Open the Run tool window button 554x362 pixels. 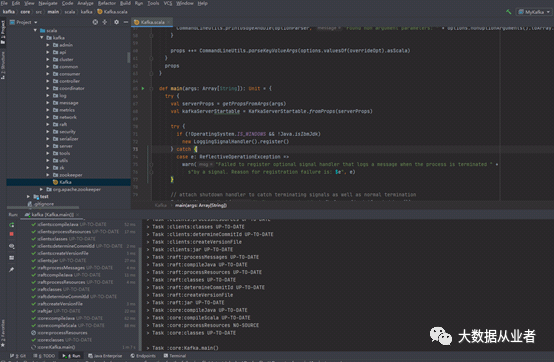click(71, 356)
